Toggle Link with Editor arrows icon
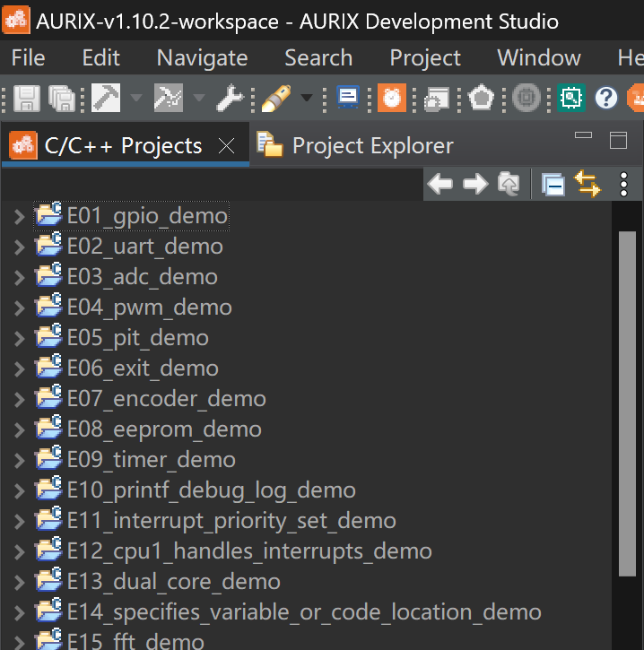The height and width of the screenshot is (650, 644). tap(587, 184)
